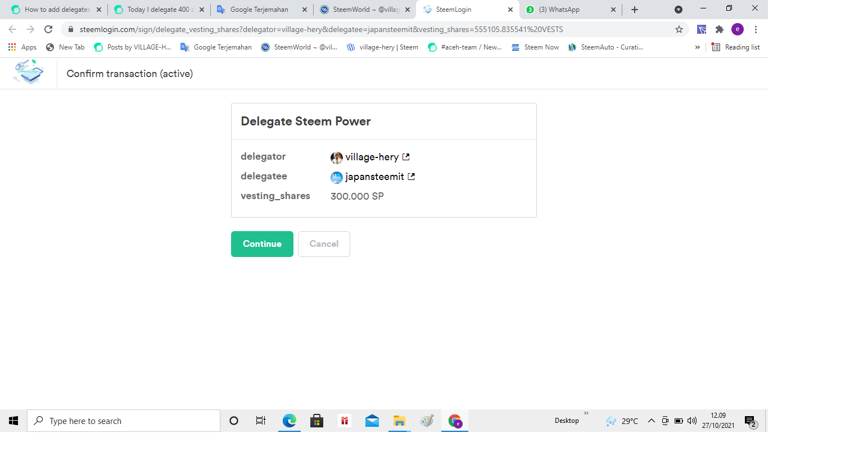The image size is (868, 469).
Task: Click the japansteemit avatar image
Action: (x=337, y=177)
